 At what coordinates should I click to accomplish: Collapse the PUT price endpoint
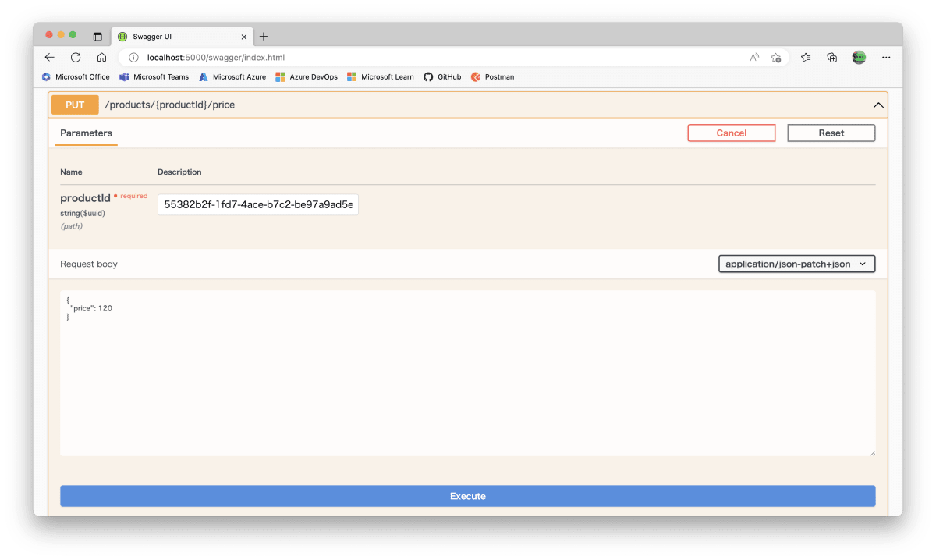(877, 104)
